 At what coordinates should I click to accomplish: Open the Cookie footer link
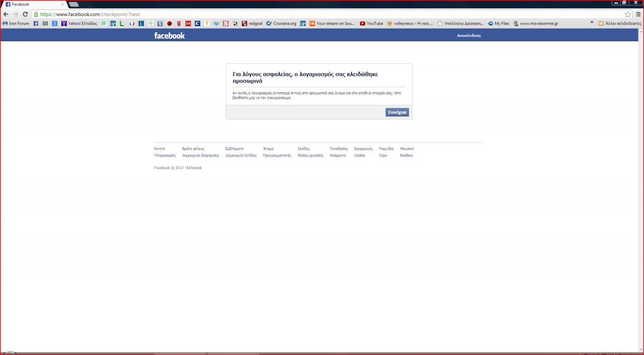(x=360, y=156)
